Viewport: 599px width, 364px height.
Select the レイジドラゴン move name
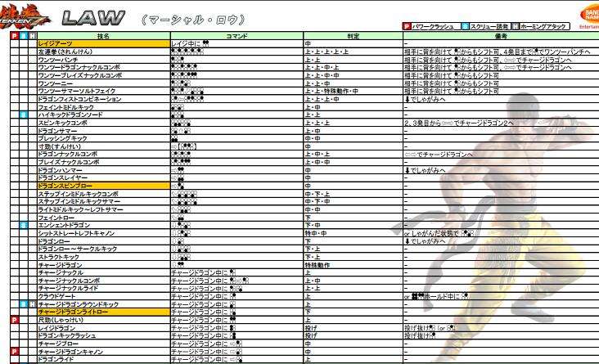tap(56, 328)
